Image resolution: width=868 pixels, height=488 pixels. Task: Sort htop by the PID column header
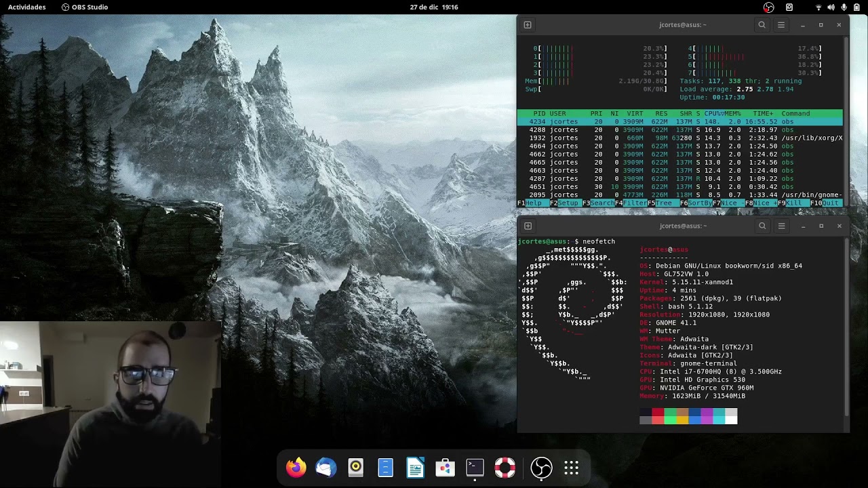539,113
